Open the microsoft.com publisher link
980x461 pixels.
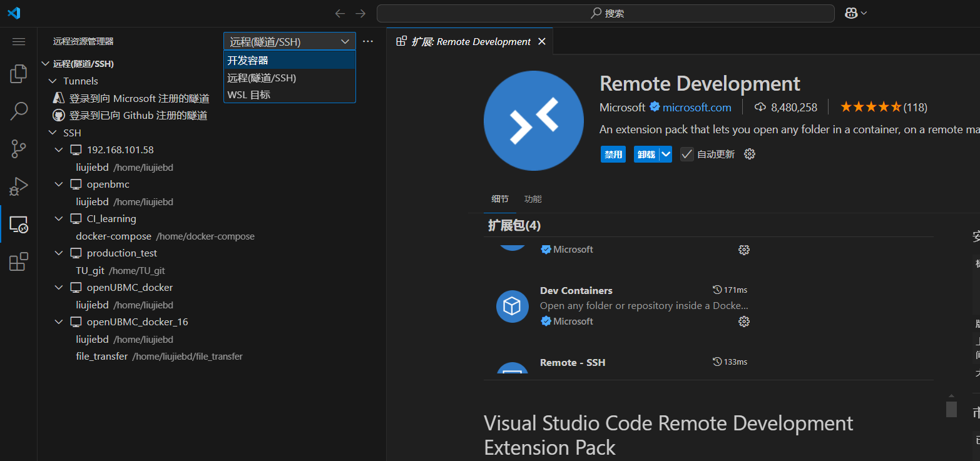[697, 108]
